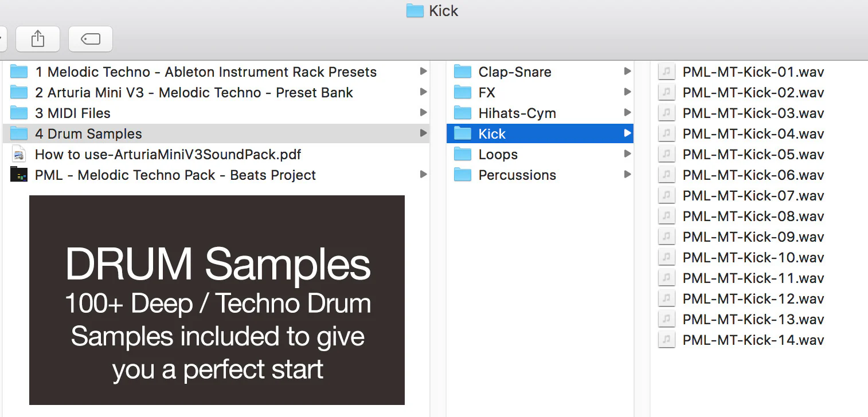Image resolution: width=868 pixels, height=417 pixels.
Task: Click the Edit Tags toolbar button
Action: (91, 39)
